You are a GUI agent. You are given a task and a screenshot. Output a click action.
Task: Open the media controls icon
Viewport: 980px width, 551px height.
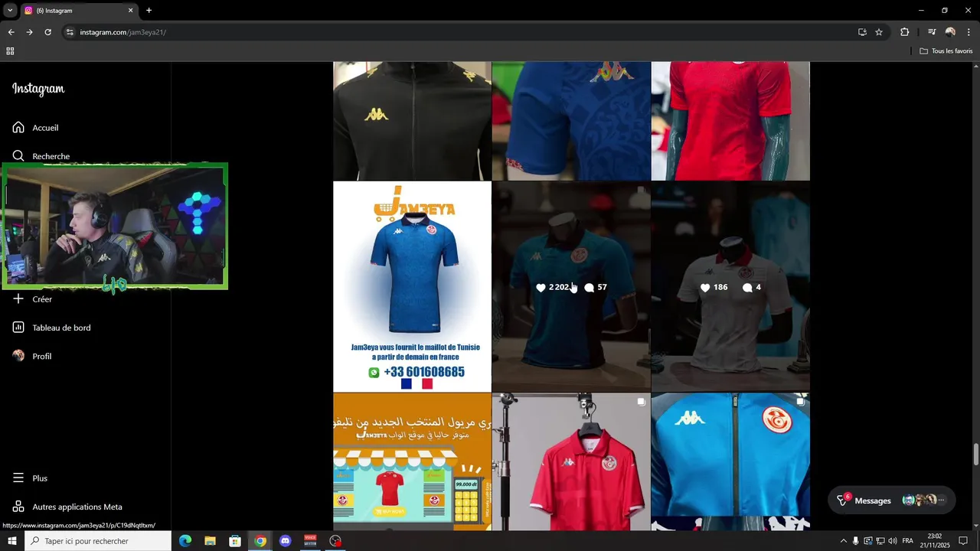pos(932,32)
